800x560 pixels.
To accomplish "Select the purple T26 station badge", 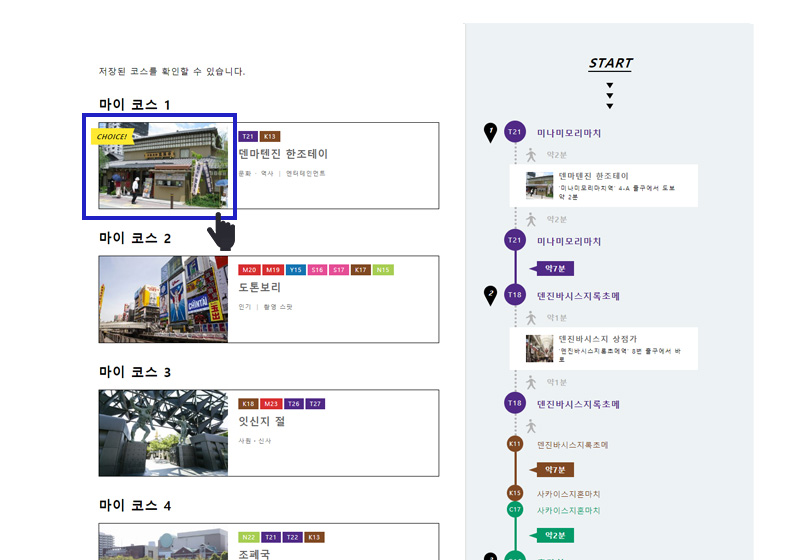I will (293, 404).
